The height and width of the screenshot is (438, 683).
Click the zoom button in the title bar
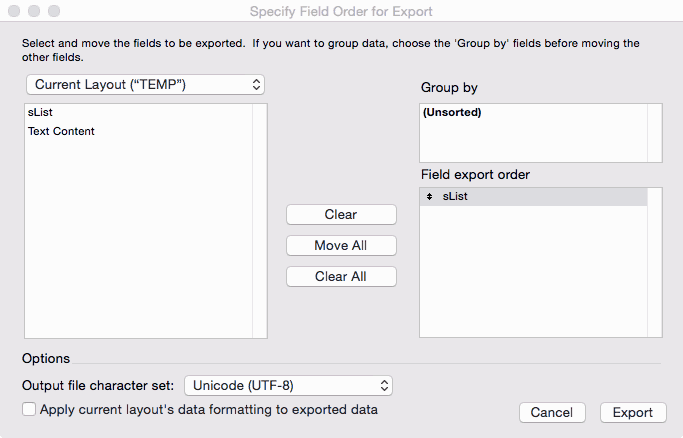(54, 11)
